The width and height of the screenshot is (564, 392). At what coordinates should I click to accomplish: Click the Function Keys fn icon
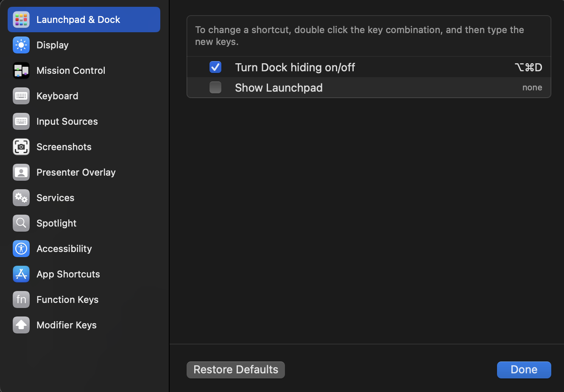coord(21,300)
